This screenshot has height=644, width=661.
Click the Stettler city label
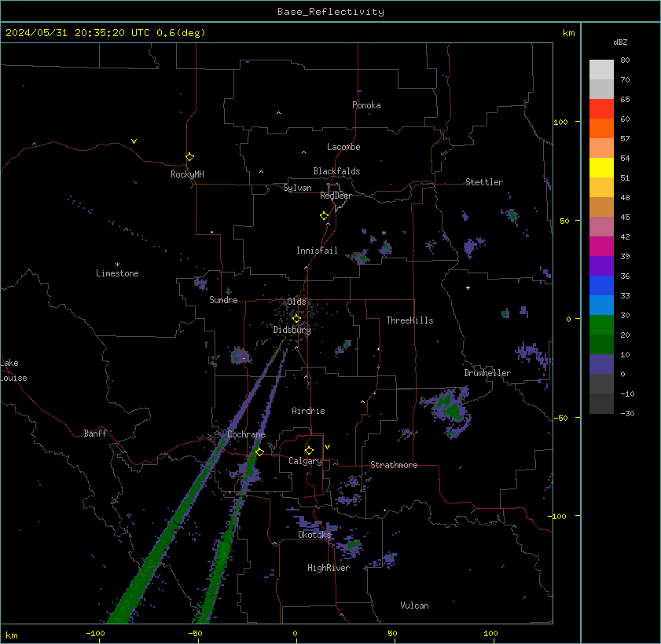click(484, 182)
